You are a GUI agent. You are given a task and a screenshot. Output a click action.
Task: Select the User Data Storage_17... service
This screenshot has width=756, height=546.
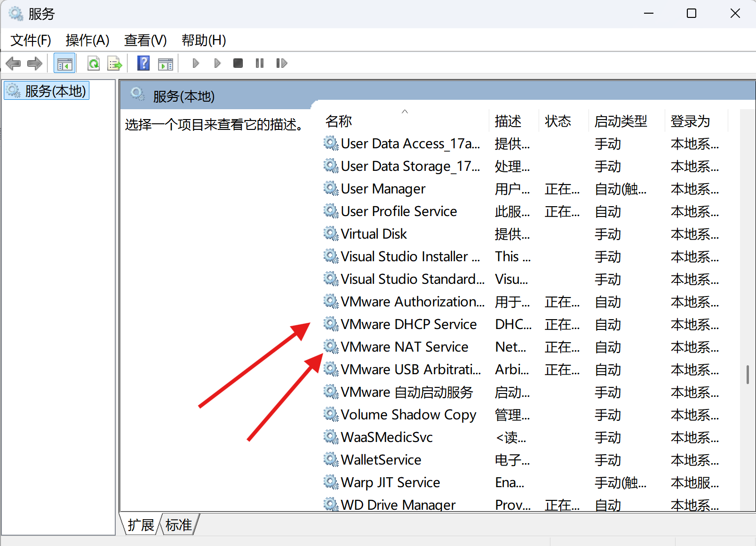525,166
